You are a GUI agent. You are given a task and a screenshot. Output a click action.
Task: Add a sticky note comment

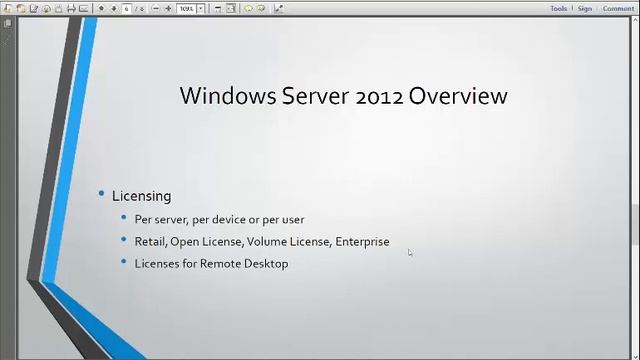(x=249, y=8)
